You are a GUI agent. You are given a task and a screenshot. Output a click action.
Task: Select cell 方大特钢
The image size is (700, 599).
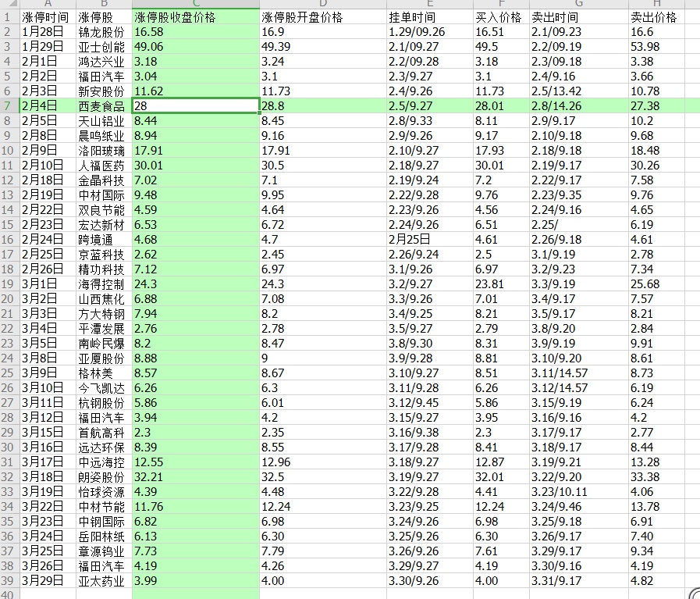(104, 314)
